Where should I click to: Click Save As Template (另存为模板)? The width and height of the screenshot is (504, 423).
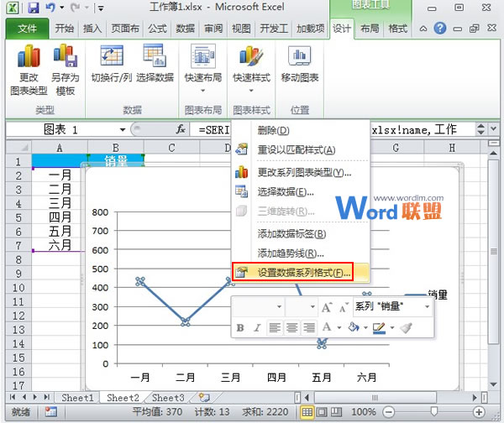click(x=66, y=70)
